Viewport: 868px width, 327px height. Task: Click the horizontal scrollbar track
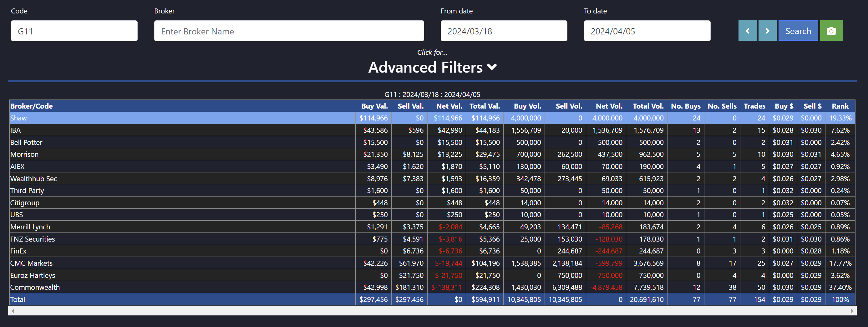(432, 311)
